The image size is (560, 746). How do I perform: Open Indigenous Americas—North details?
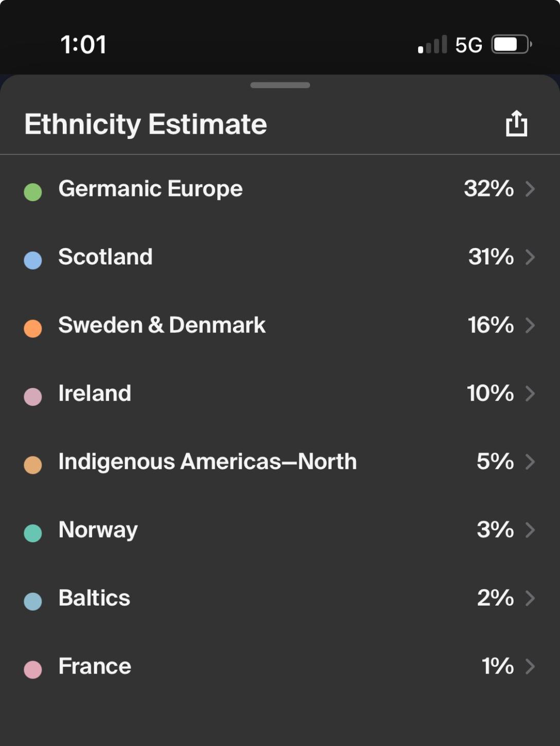[x=207, y=461]
